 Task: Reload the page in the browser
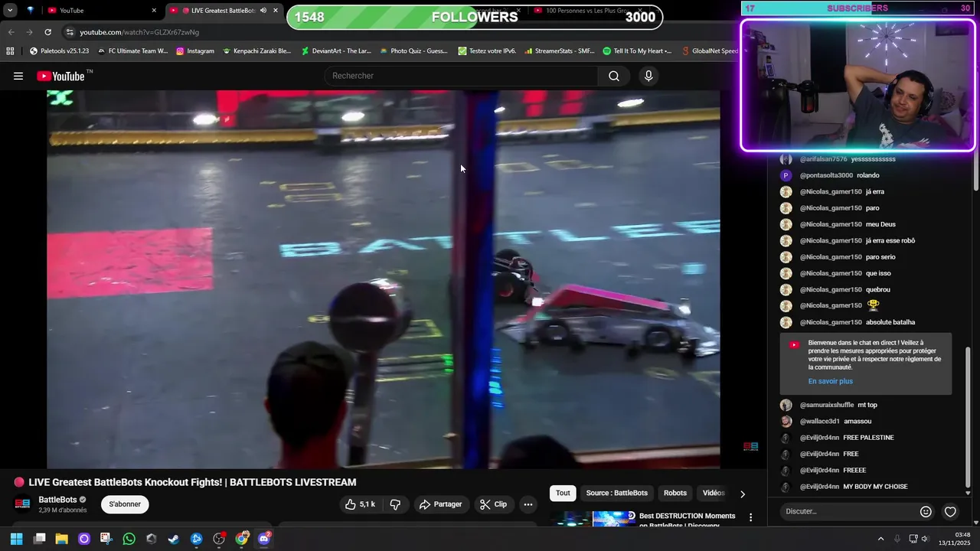[47, 32]
